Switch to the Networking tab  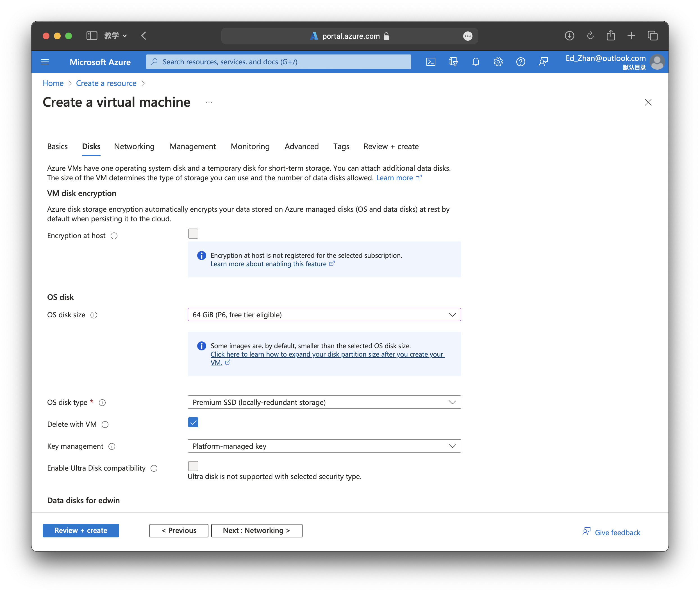pos(134,147)
